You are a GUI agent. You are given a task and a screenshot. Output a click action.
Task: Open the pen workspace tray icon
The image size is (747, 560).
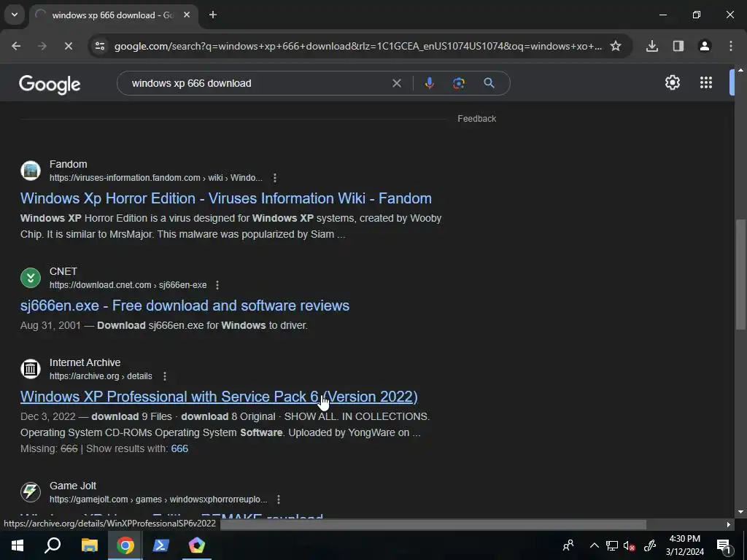click(650, 545)
